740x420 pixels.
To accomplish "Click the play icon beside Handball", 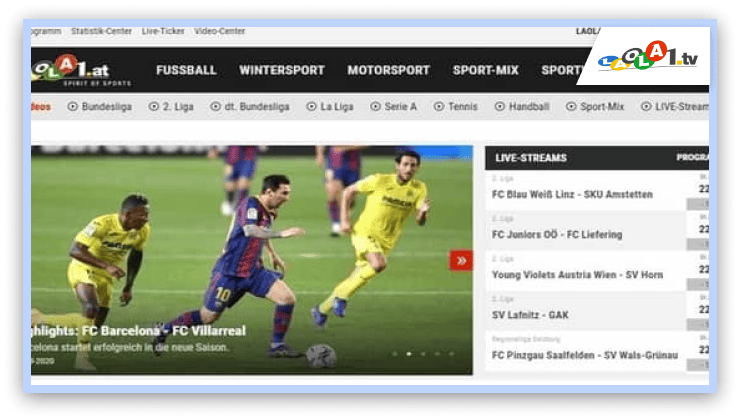I will tap(499, 107).
